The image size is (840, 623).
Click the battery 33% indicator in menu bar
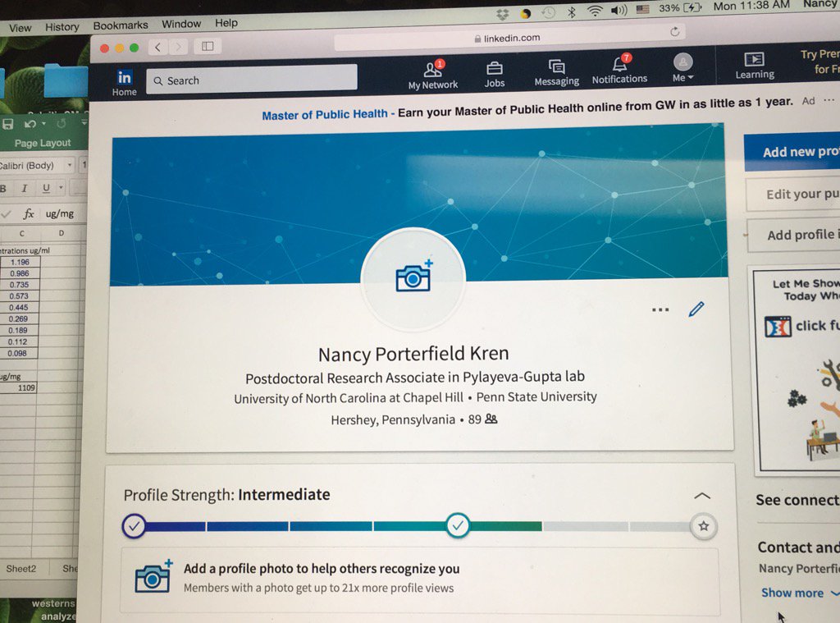tap(680, 7)
